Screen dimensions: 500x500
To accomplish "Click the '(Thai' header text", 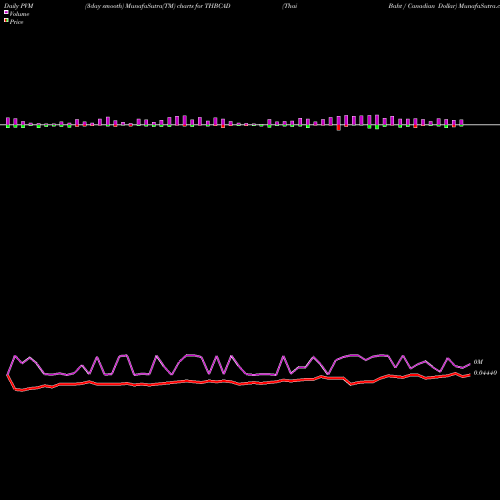I will (290, 6).
